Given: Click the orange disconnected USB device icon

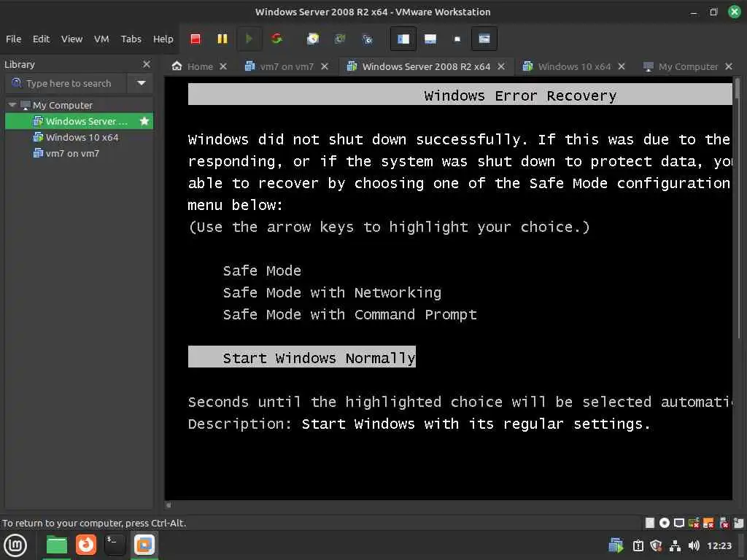Looking at the screenshot, I should pyautogui.click(x=708, y=524).
